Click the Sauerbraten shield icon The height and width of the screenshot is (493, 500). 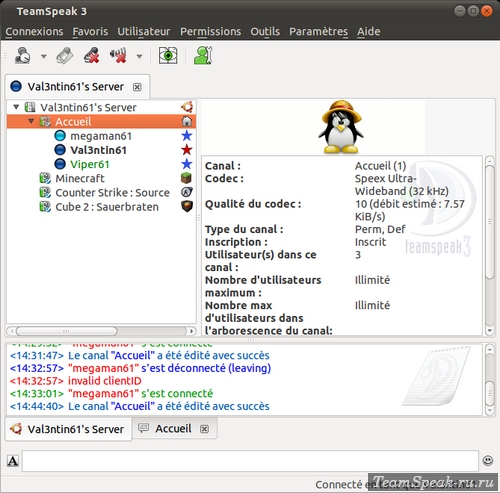(187, 206)
